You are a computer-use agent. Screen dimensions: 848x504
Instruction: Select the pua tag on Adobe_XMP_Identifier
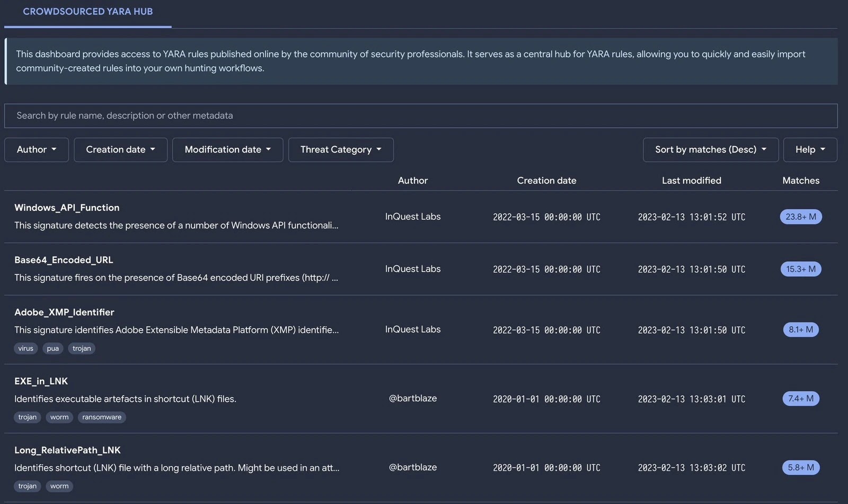[x=53, y=348]
